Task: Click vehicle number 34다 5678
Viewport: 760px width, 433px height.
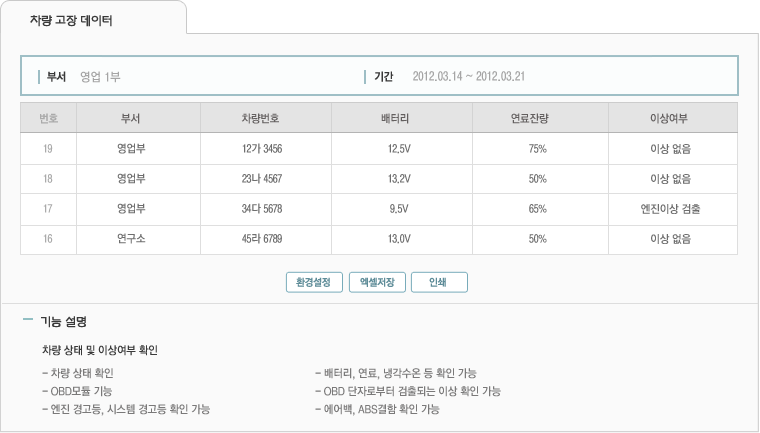Action: pos(262,209)
